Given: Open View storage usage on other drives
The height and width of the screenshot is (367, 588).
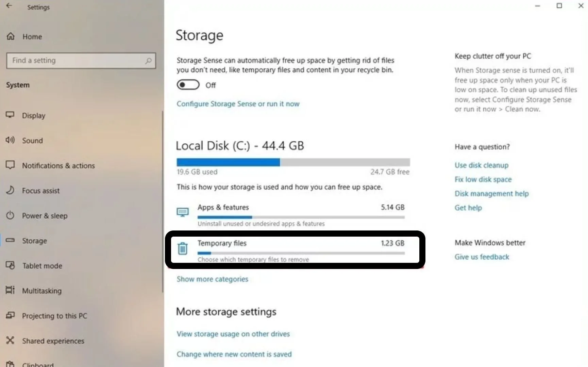Looking at the screenshot, I should 233,334.
